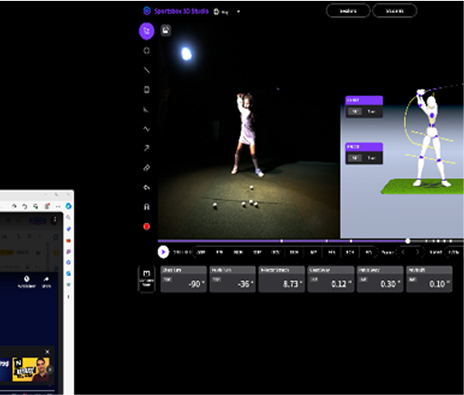Open position dropdown in the 0.30 tile
This screenshot has width=464, height=395.
point(364,279)
